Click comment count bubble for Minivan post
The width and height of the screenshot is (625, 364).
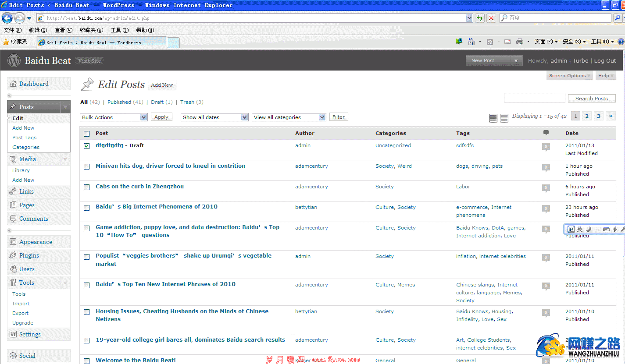pos(546,167)
